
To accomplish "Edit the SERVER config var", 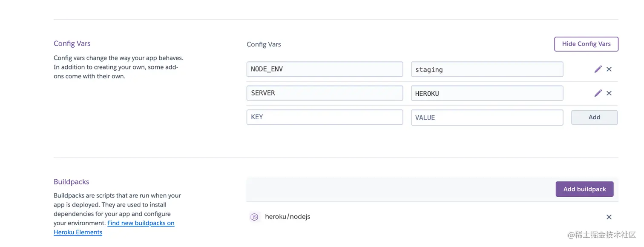I will coord(598,93).
